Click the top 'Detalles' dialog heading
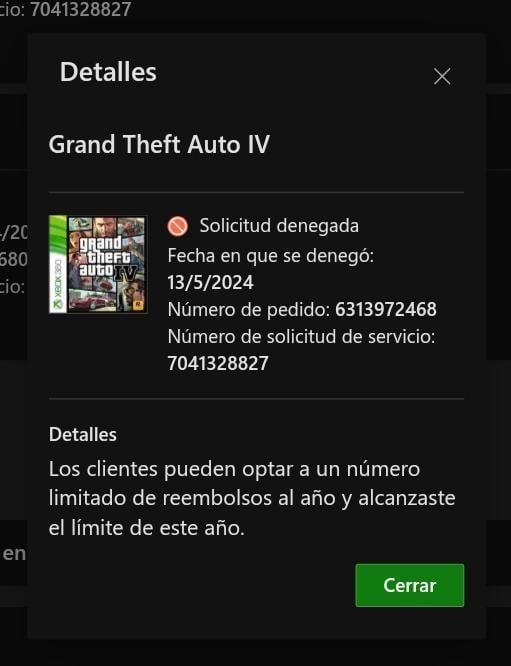This screenshot has width=511, height=666. click(x=108, y=72)
